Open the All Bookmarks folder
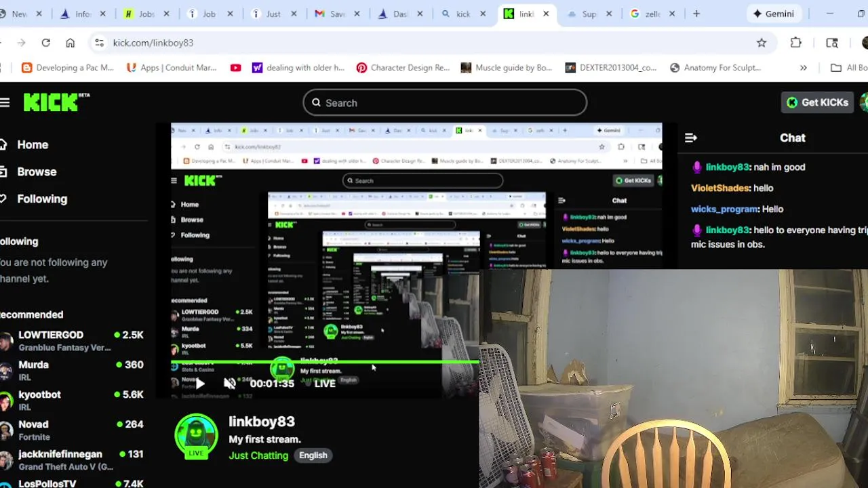868x488 pixels. point(849,68)
